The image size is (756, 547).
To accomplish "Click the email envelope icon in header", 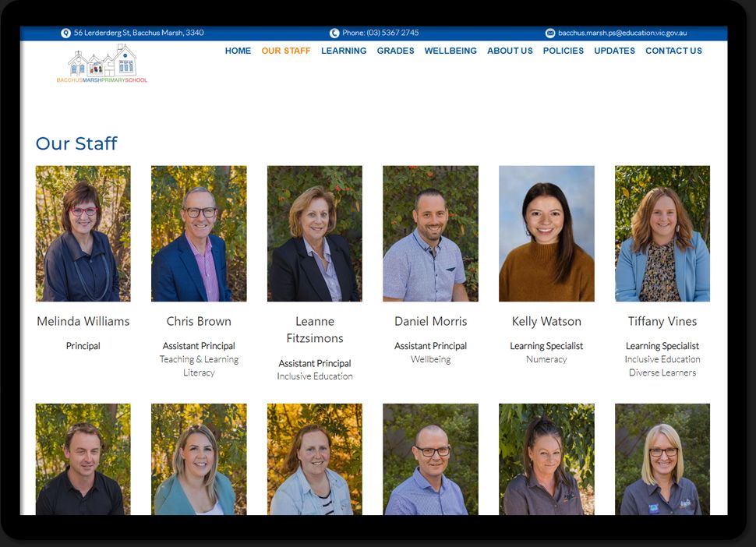I will (x=550, y=34).
